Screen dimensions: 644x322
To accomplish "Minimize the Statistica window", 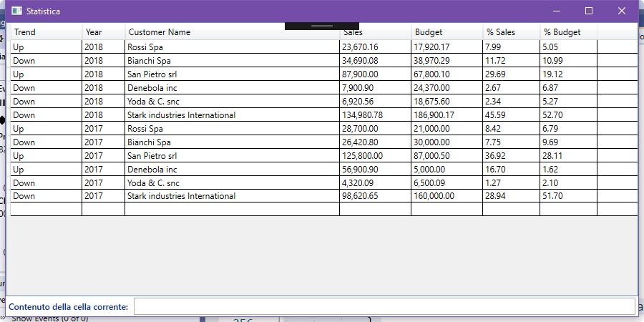I will 557,11.
